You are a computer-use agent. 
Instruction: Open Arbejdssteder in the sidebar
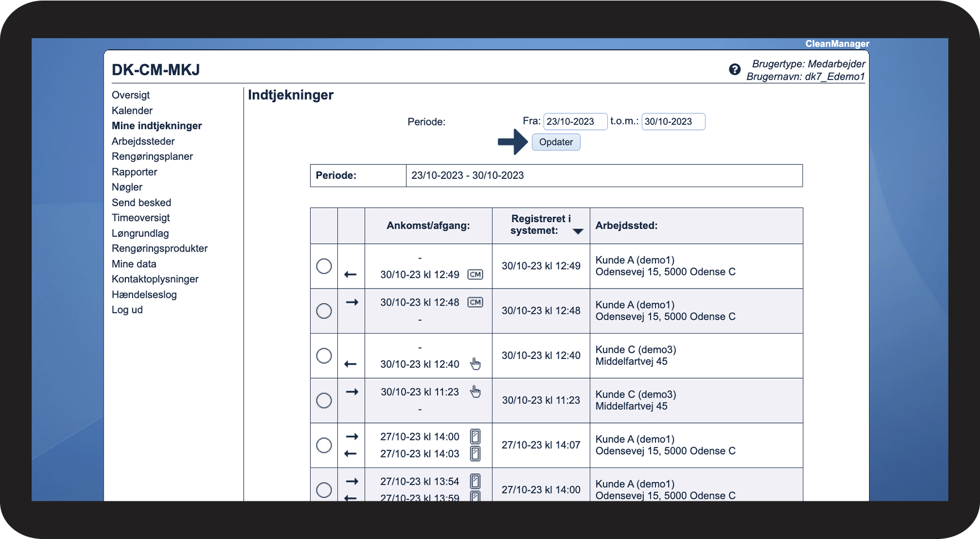click(143, 141)
